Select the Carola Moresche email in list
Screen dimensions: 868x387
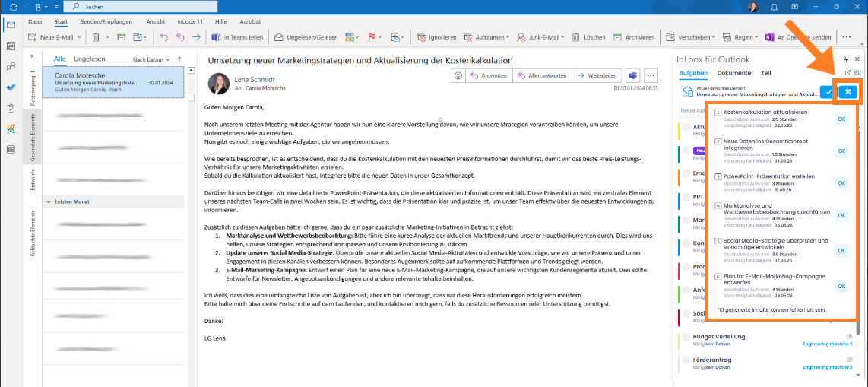(113, 82)
